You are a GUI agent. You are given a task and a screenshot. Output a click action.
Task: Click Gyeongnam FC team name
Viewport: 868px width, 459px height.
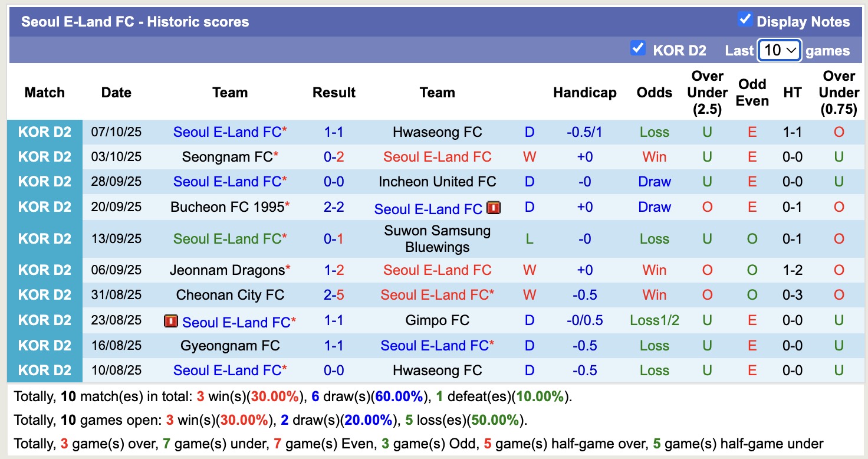(230, 346)
